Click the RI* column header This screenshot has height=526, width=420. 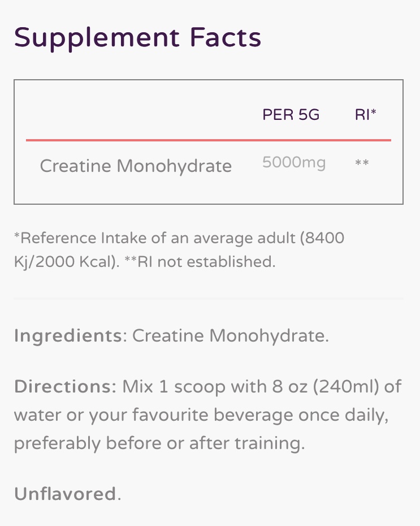(x=365, y=115)
